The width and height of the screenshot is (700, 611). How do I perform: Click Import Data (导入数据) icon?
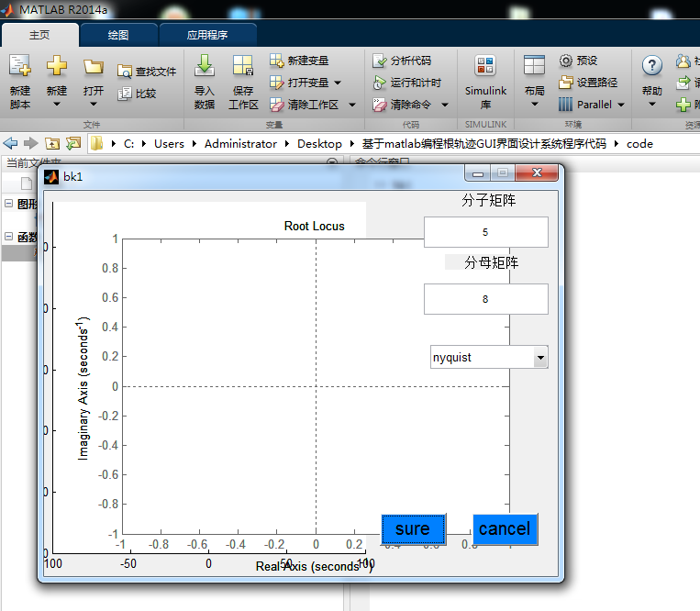coord(204,66)
